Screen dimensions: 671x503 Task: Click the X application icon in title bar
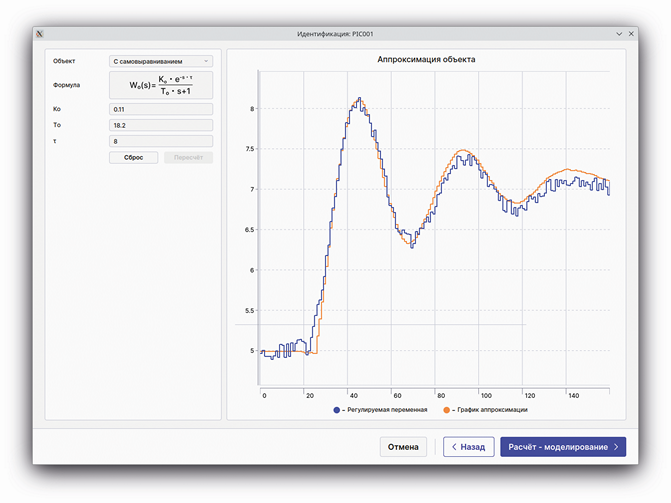41,34
